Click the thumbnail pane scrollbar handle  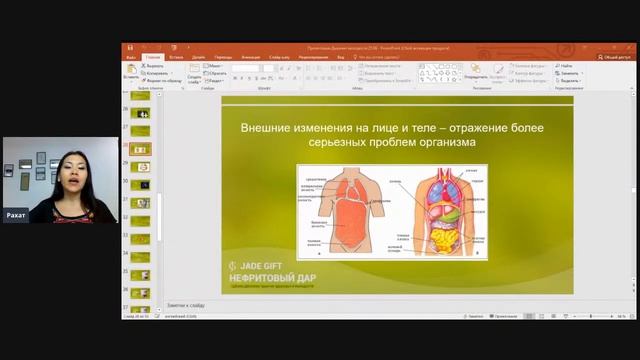(x=159, y=217)
